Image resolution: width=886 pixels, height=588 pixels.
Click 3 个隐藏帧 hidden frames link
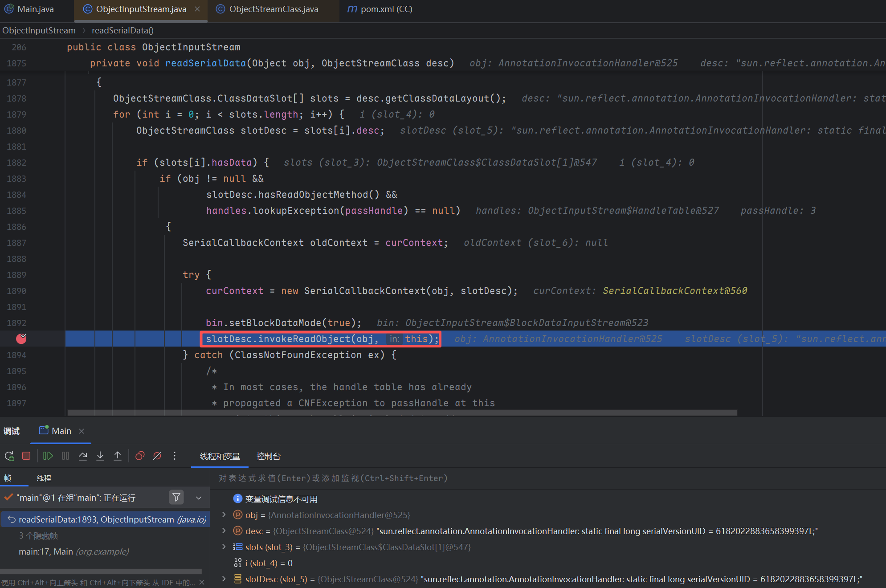[38, 535]
